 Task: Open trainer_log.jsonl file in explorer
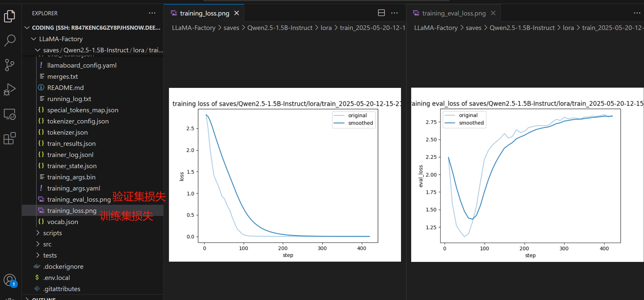click(70, 155)
